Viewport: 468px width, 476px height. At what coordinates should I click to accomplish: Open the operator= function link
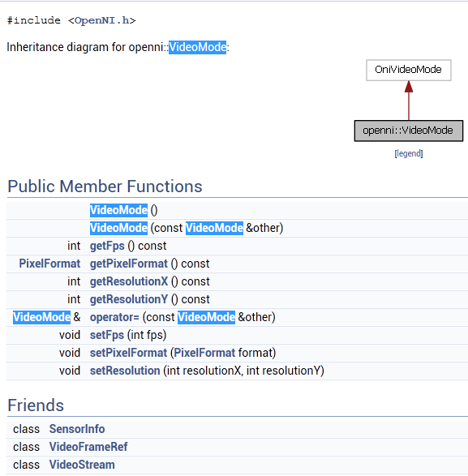(114, 317)
